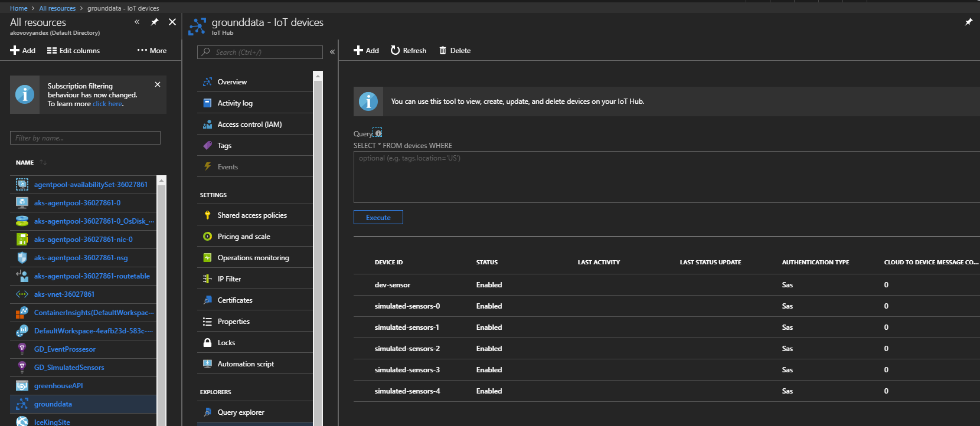This screenshot has width=980, height=426.
Task: Add a new IoT device
Action: coord(366,51)
